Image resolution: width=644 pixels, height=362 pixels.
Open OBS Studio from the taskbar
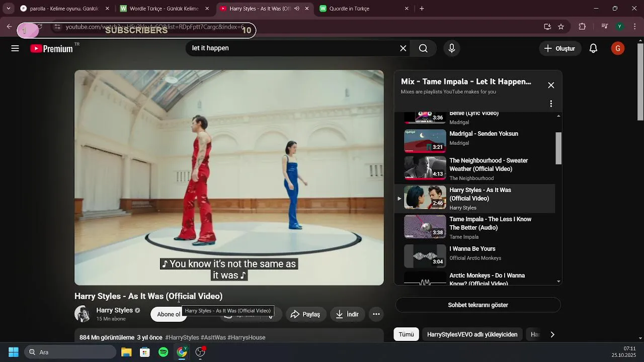(x=200, y=352)
